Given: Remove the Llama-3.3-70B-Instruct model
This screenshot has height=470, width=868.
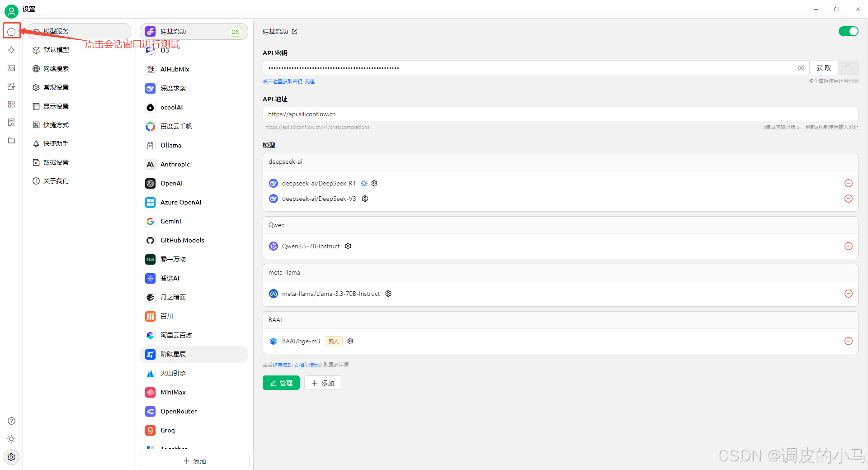Looking at the screenshot, I should coord(849,294).
